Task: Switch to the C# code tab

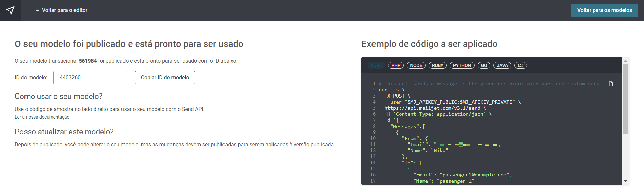Action: click(521, 65)
